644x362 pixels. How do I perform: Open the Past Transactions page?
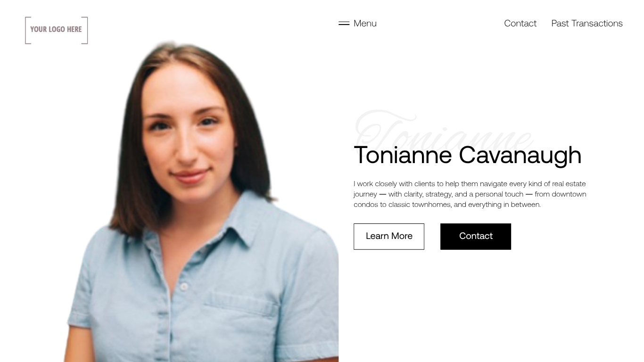[587, 23]
